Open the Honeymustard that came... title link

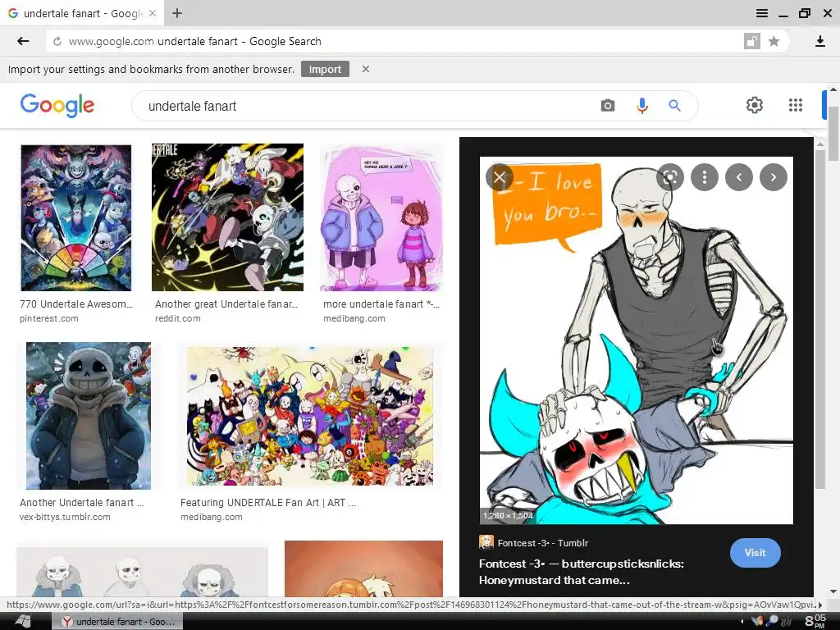(582, 572)
